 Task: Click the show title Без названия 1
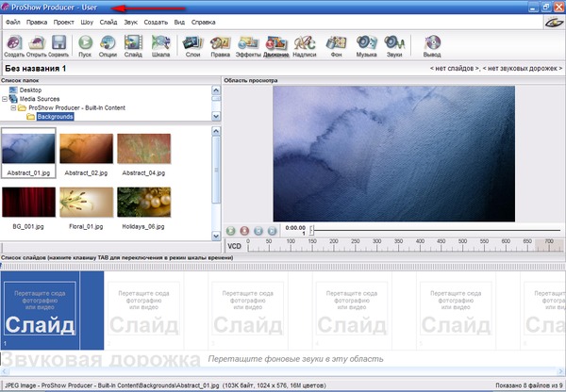pos(36,69)
